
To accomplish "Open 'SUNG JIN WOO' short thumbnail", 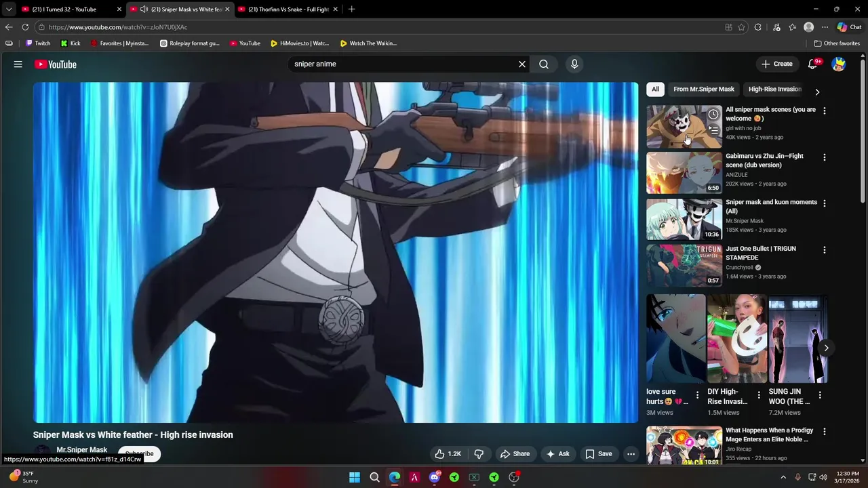I will point(798,339).
